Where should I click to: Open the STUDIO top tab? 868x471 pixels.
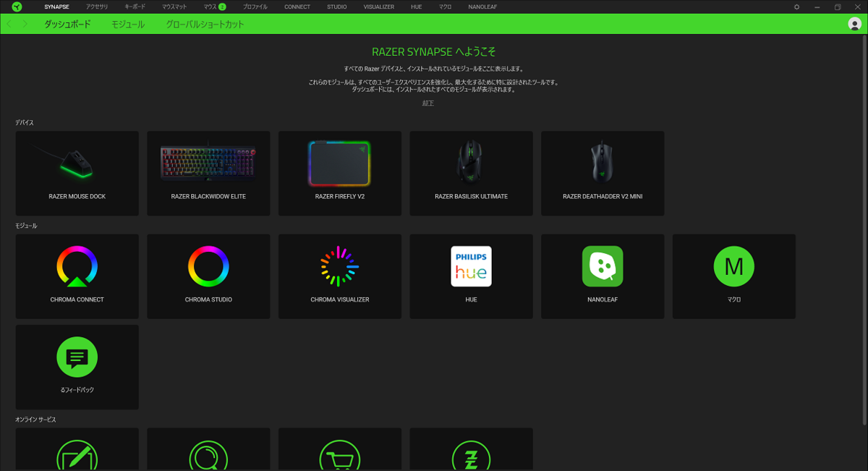coord(337,7)
